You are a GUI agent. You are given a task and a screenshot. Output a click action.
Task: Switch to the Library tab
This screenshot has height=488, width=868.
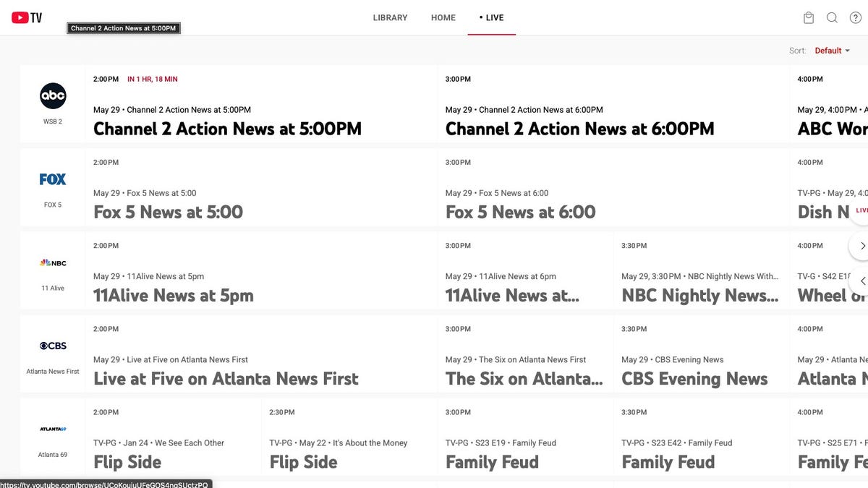point(390,17)
